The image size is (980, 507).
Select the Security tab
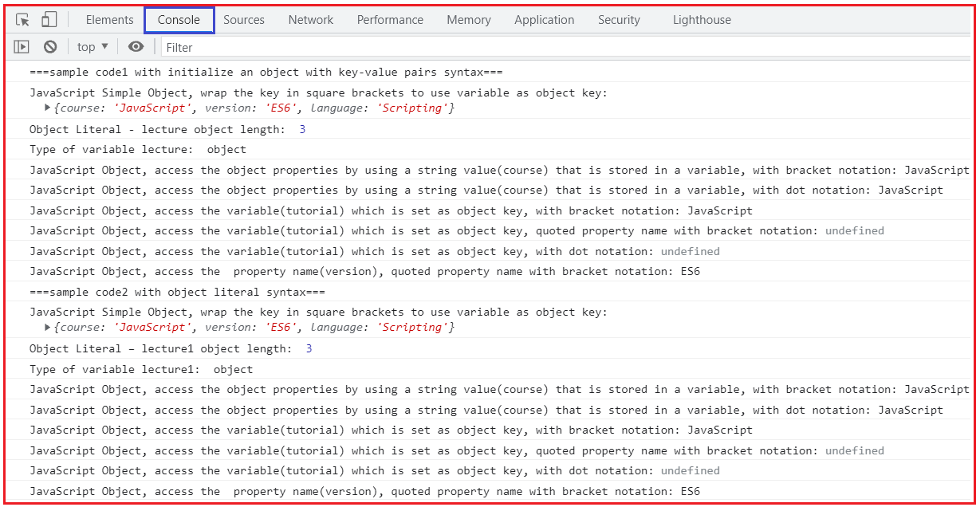pos(619,20)
